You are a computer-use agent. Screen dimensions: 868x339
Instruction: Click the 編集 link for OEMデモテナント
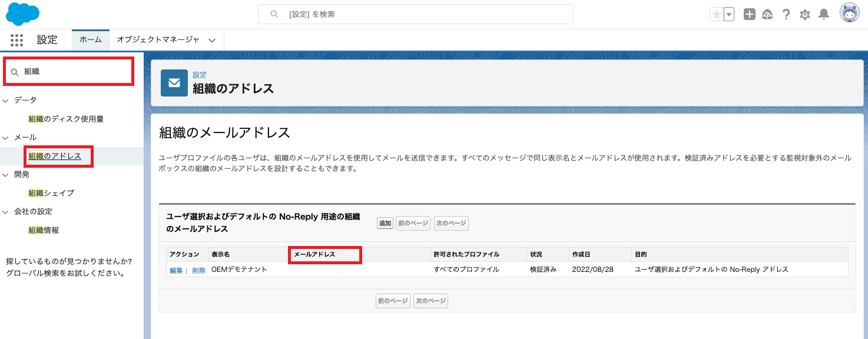[176, 270]
